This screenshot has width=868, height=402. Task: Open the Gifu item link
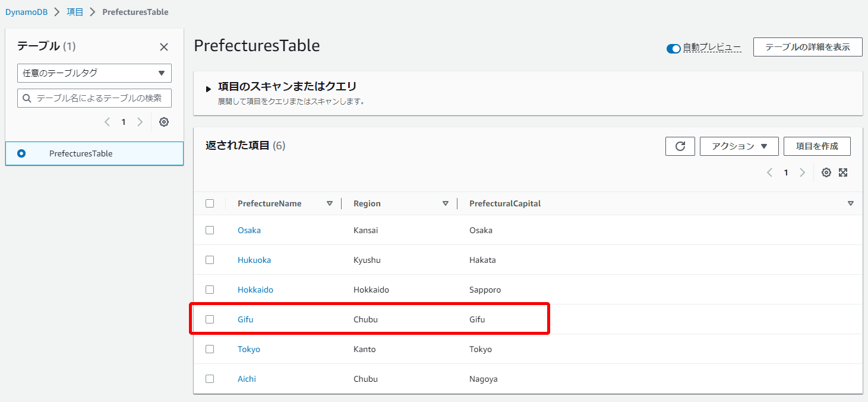(x=245, y=319)
